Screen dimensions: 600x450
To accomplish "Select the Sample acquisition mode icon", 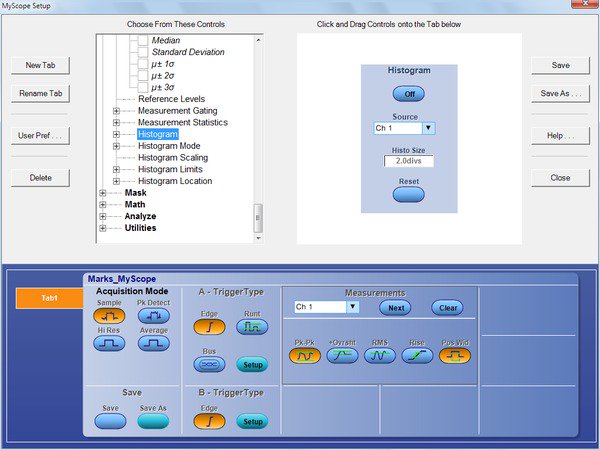I will coord(112,314).
